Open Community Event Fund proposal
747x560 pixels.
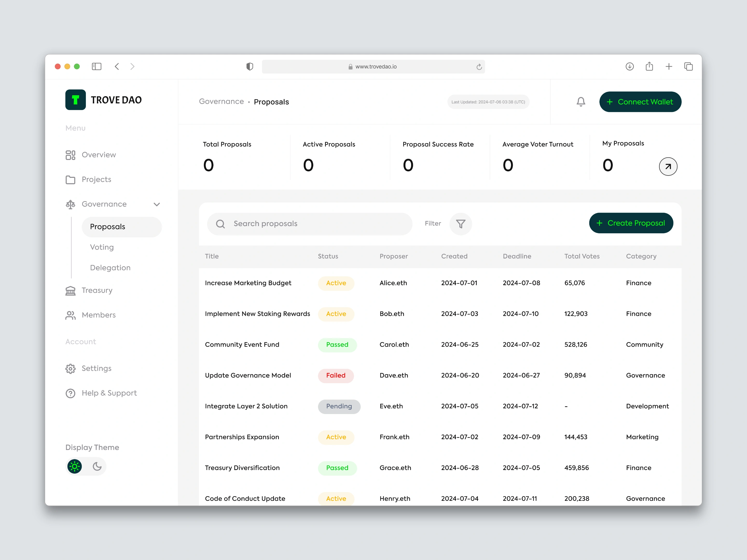[242, 345]
